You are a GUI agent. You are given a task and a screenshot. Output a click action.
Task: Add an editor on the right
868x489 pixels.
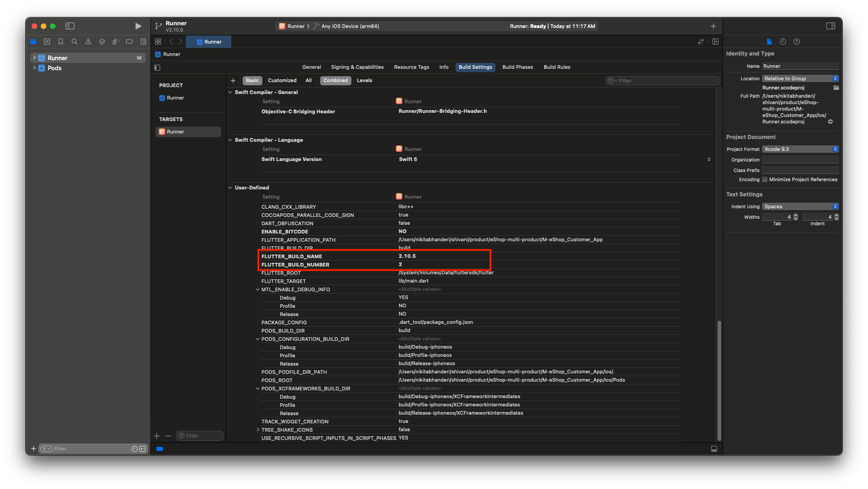715,42
